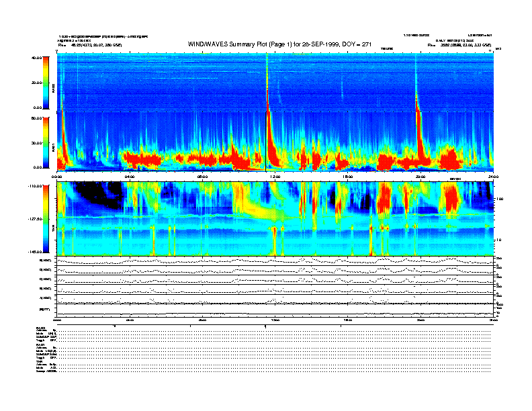Click the 04:00 tick label below RAD1 spectrogram
532x411 pixels.
point(130,177)
